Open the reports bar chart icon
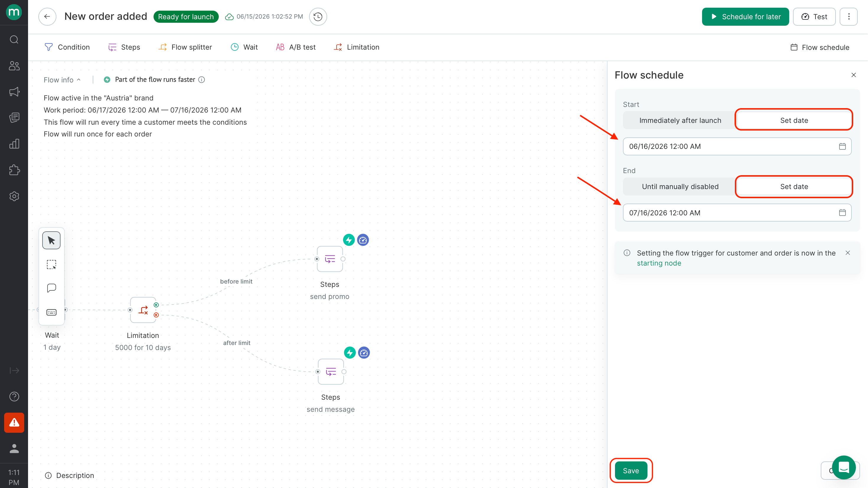868x488 pixels. 14,144
